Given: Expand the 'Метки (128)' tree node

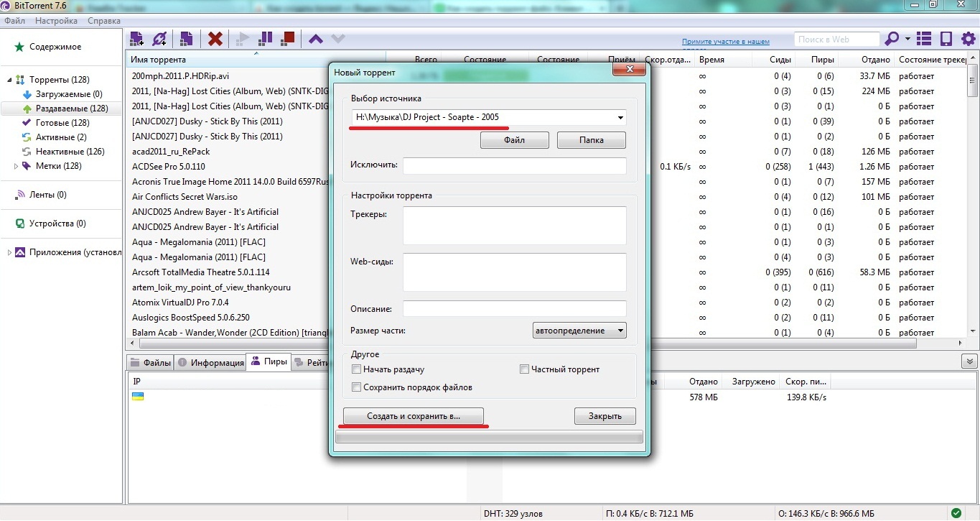Looking at the screenshot, I should [17, 166].
